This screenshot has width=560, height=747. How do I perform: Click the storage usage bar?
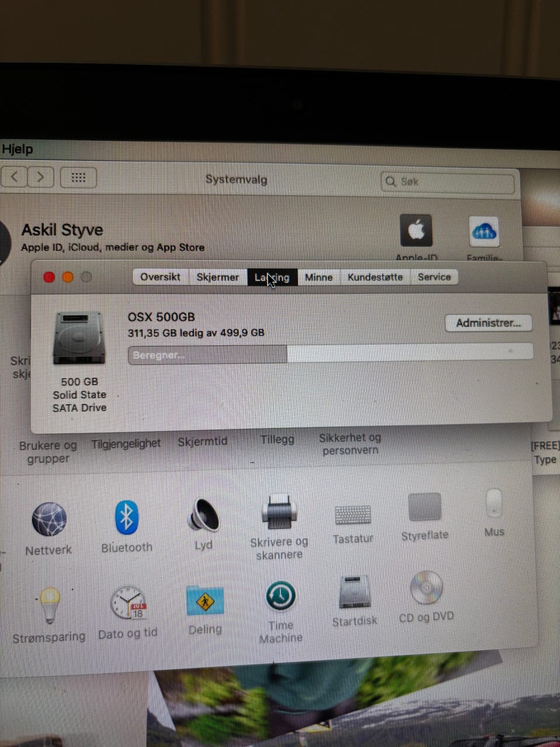330,354
